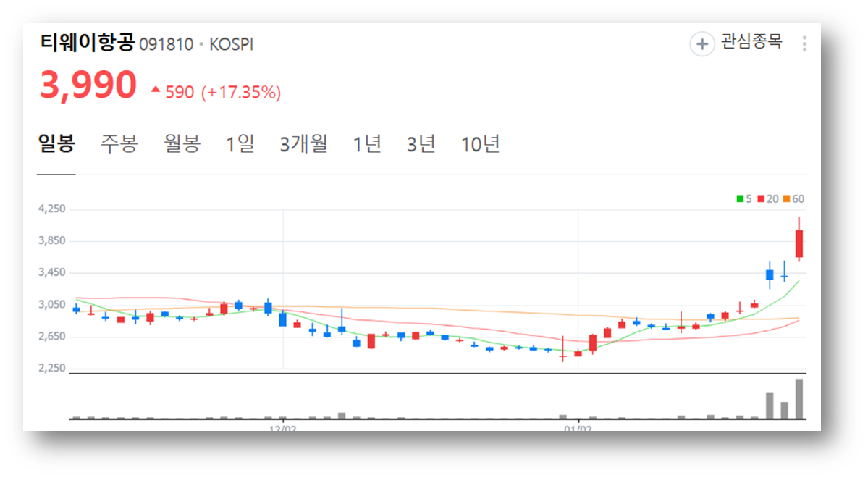Image resolution: width=868 pixels, height=478 pixels.
Task: Click the KOSPI market label
Action: click(232, 44)
